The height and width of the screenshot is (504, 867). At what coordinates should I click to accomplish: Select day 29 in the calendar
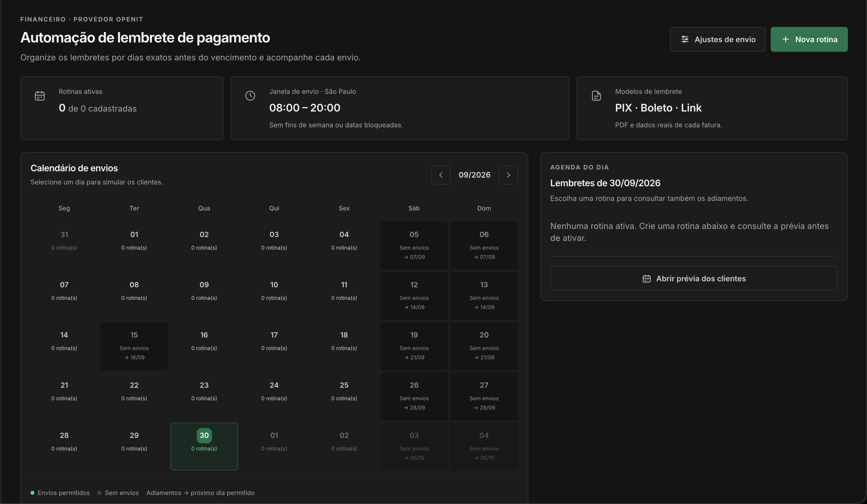[x=134, y=446]
